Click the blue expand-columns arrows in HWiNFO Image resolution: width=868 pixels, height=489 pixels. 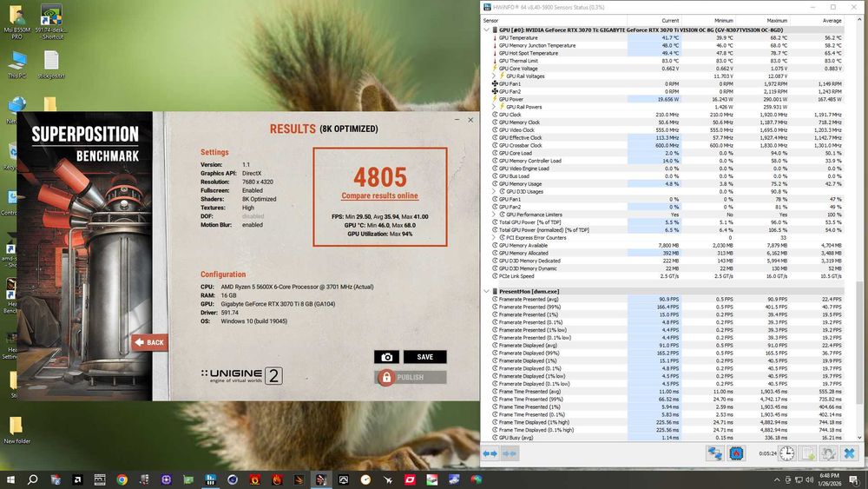coord(490,453)
